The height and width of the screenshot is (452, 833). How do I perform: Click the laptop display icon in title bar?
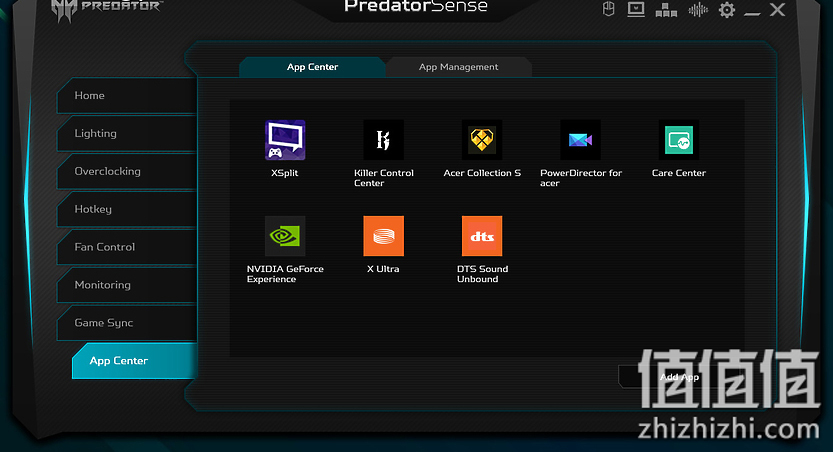[636, 10]
